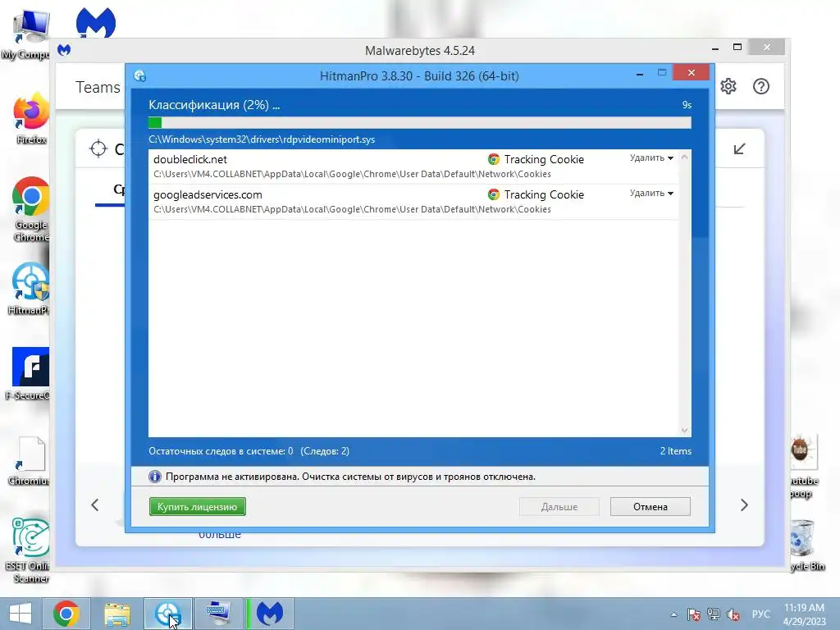Open the youtube poop desktop file

pos(805,467)
